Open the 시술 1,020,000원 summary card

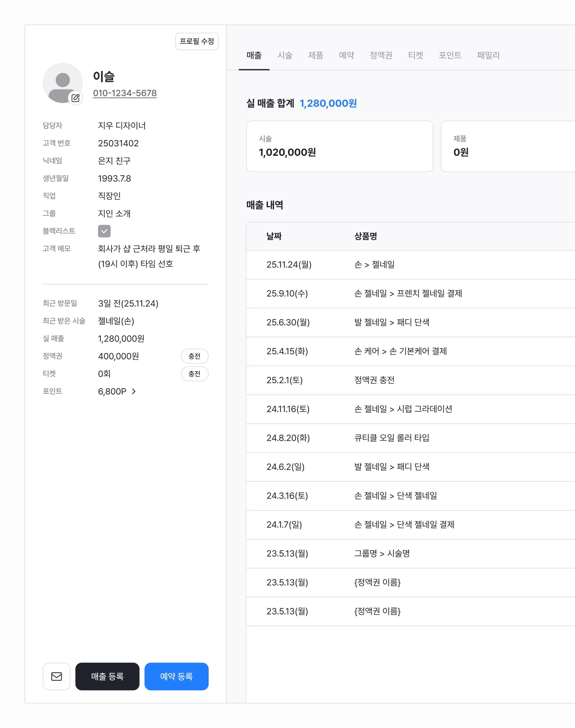[x=339, y=146]
